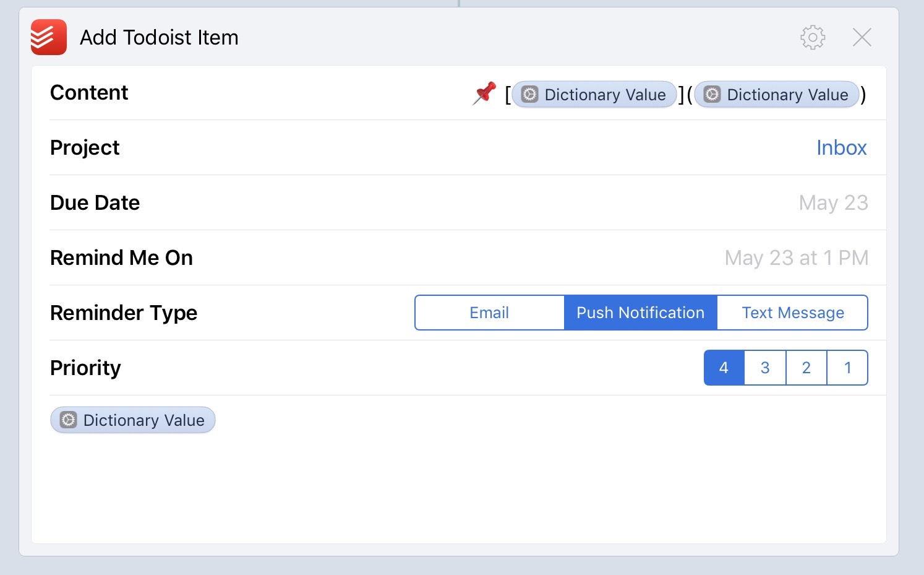The width and height of the screenshot is (924, 575).
Task: Edit the Due Date field
Action: (x=833, y=203)
